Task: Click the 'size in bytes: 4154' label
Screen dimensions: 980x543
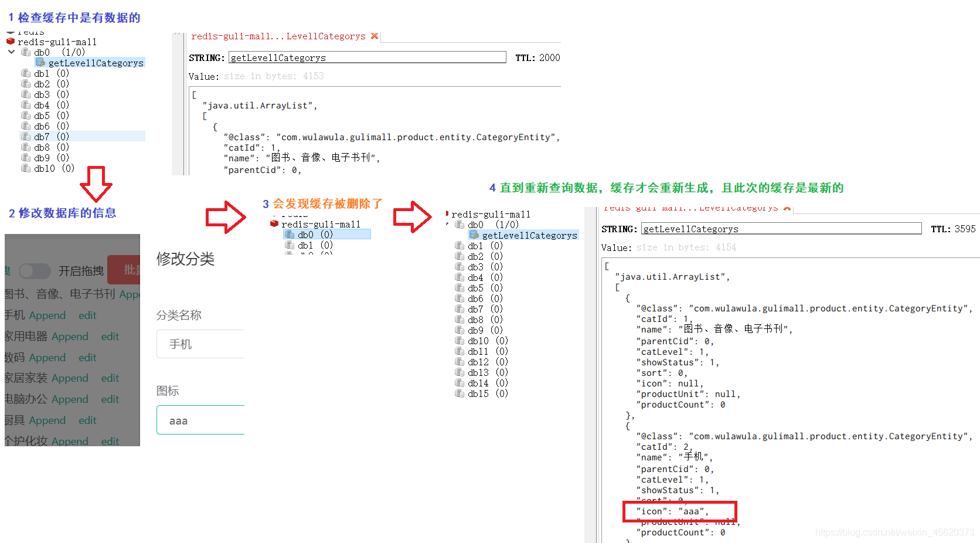Action: coord(686,247)
